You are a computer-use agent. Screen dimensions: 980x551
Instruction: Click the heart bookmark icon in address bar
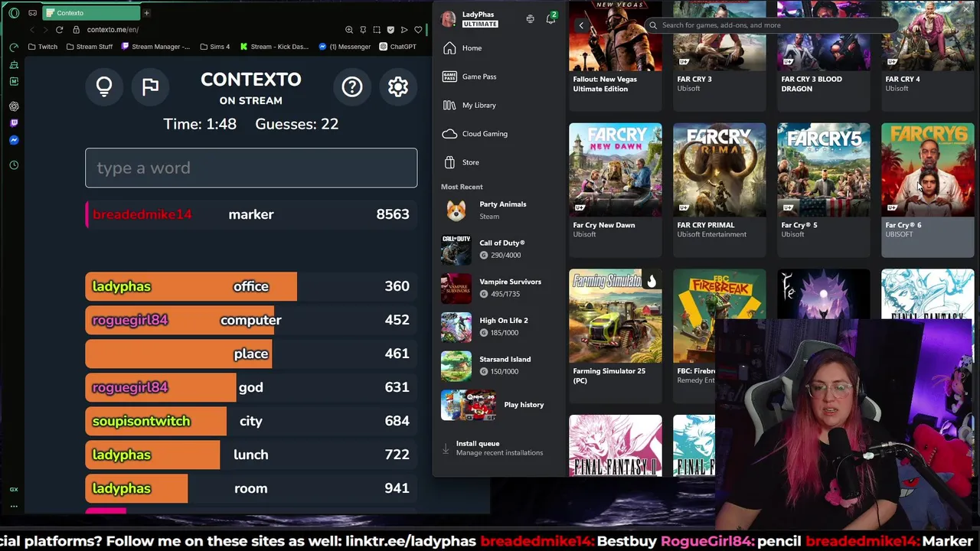418,30
